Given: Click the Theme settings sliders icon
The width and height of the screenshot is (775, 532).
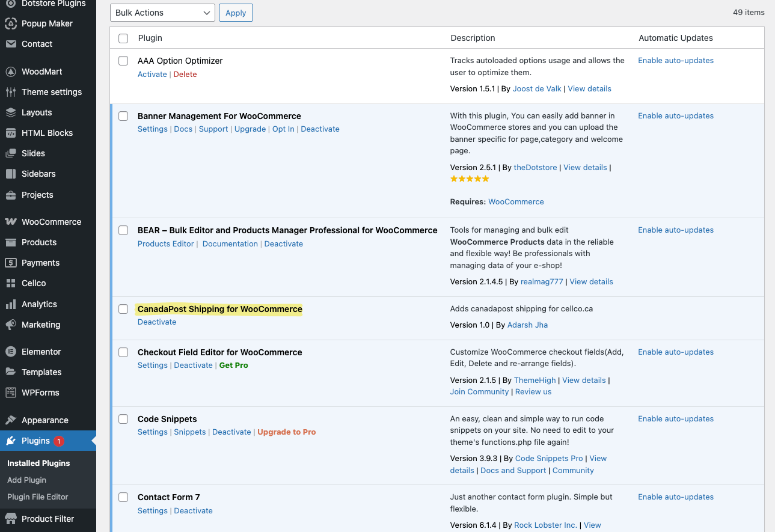Looking at the screenshot, I should coord(10,92).
